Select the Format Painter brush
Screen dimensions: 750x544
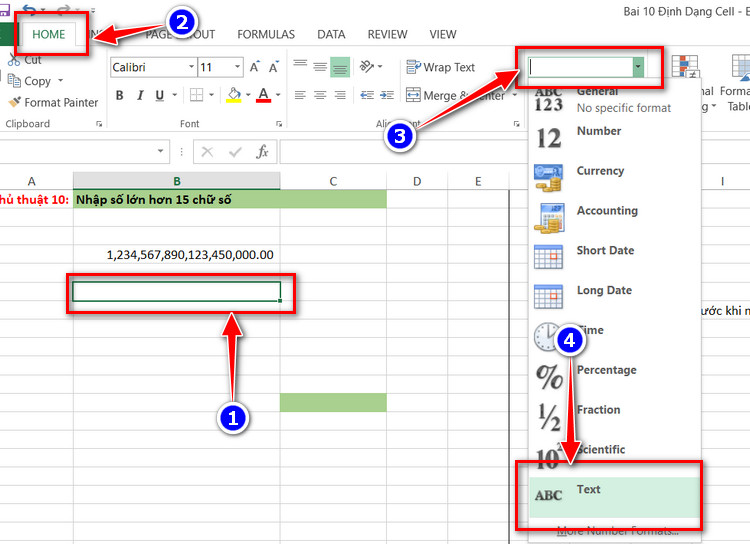click(x=15, y=102)
